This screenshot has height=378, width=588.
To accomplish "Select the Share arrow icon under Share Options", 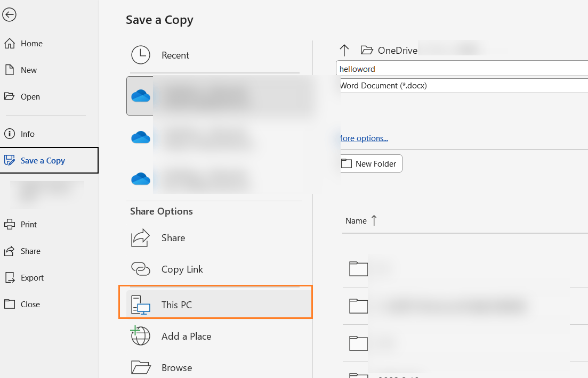I will (x=140, y=238).
